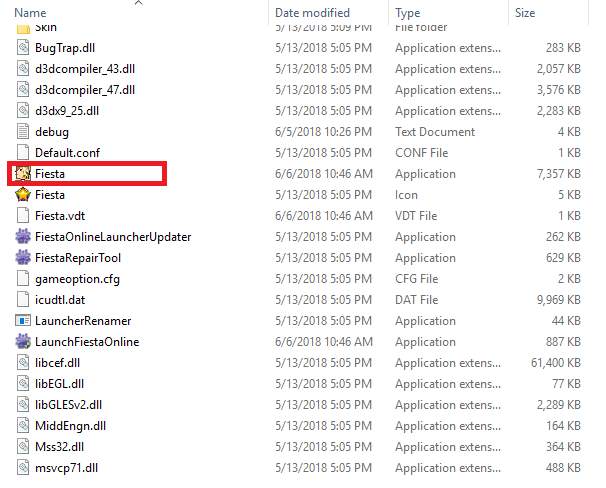The height and width of the screenshot is (488, 606).
Task: Select the Fiesta application character icon
Action: [x=23, y=174]
